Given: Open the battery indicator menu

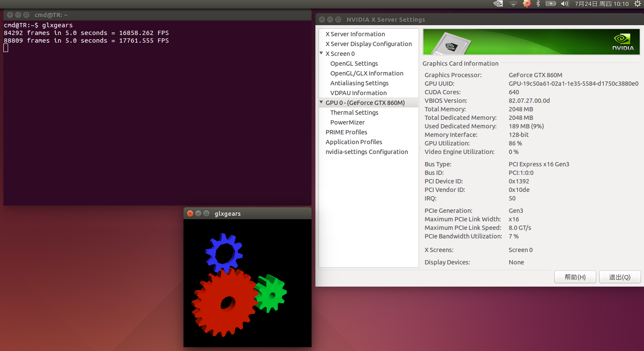Looking at the screenshot, I should [x=551, y=4].
